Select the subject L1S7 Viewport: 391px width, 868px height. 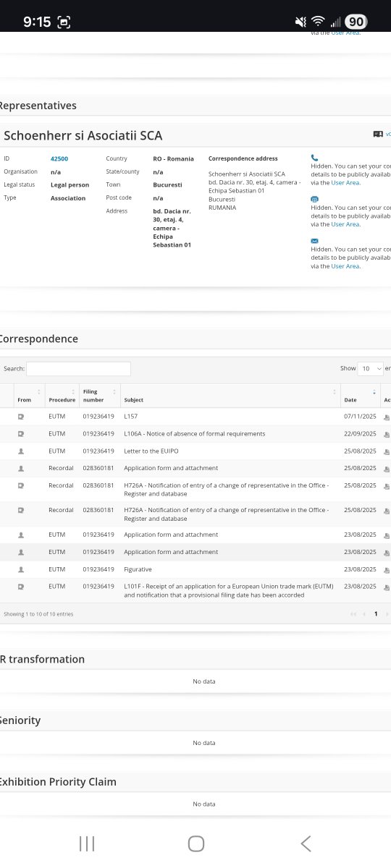pyautogui.click(x=131, y=417)
